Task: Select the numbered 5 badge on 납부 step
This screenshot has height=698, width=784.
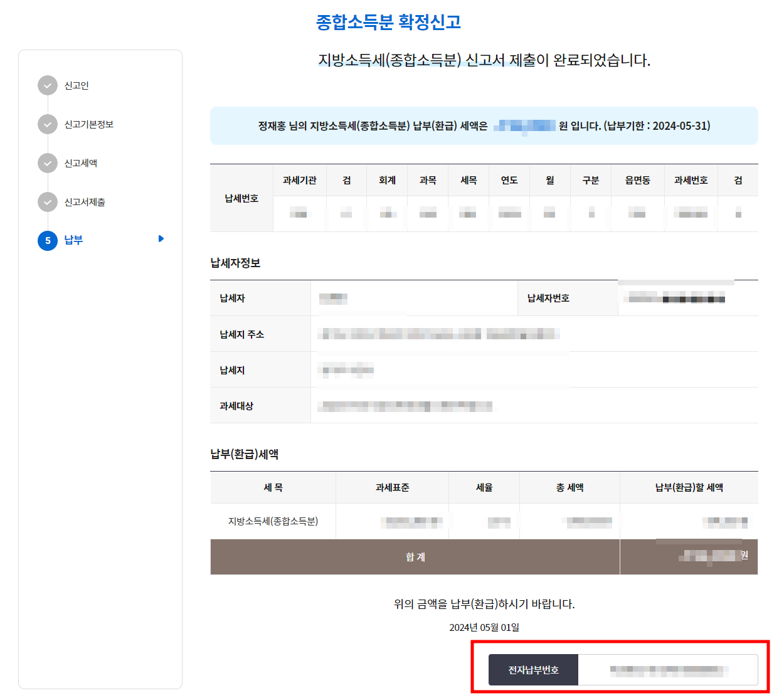Action: tap(48, 241)
